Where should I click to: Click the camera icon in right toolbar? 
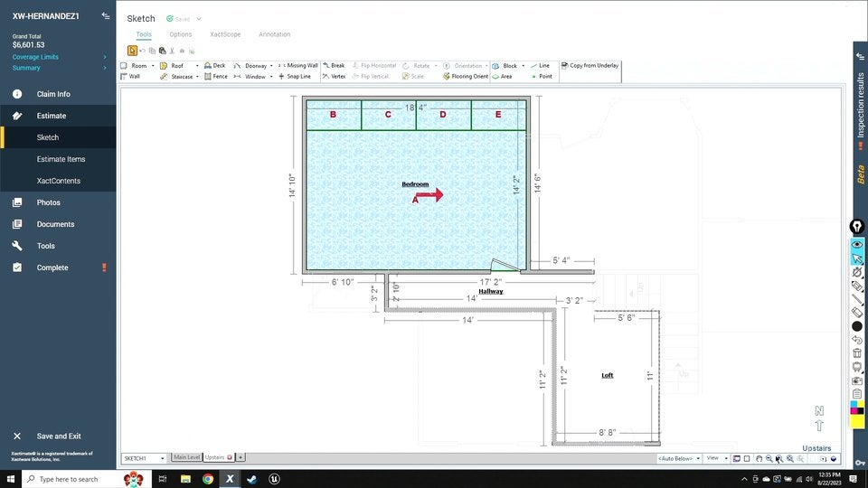click(857, 380)
